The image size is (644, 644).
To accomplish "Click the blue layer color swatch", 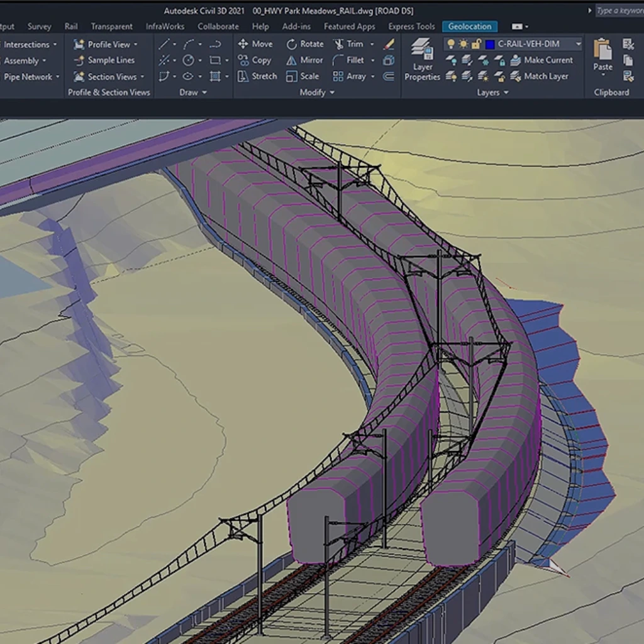I will (490, 44).
